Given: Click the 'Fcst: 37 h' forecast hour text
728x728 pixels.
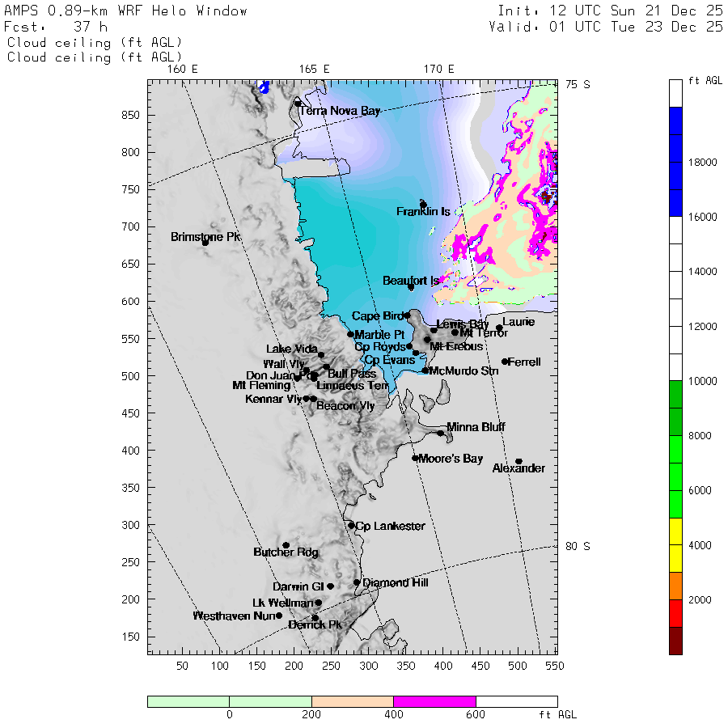Looking at the screenshot, I should pos(56,27).
